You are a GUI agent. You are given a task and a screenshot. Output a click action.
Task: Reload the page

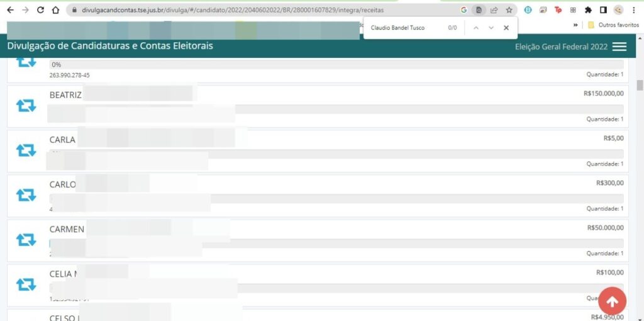40,10
